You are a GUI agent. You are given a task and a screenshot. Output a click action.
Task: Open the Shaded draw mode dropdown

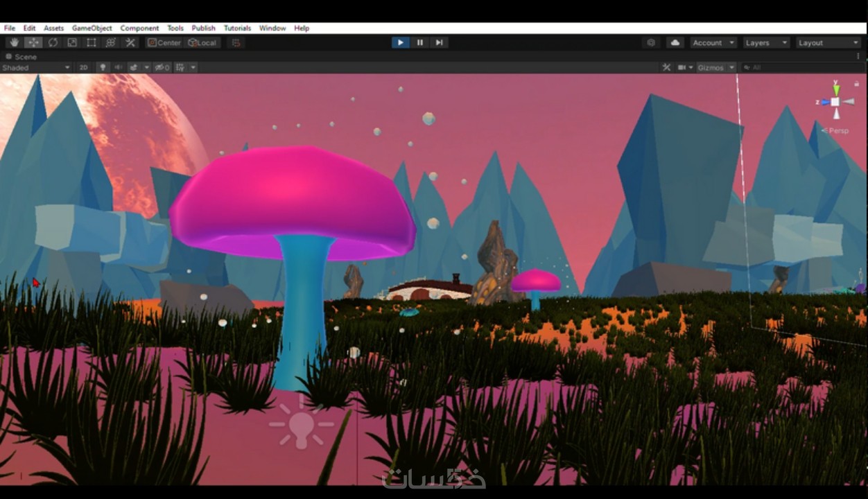pos(36,67)
